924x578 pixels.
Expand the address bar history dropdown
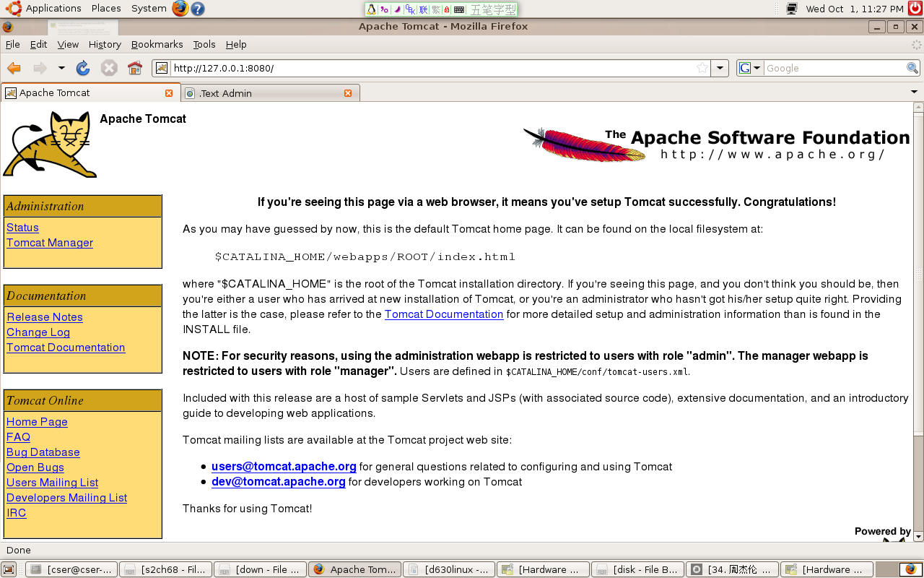(720, 68)
